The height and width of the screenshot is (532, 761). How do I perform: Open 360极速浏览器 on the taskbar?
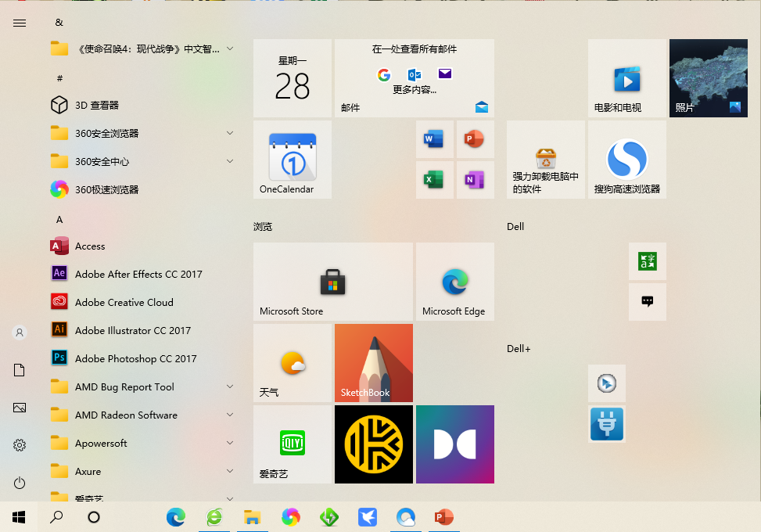click(291, 517)
